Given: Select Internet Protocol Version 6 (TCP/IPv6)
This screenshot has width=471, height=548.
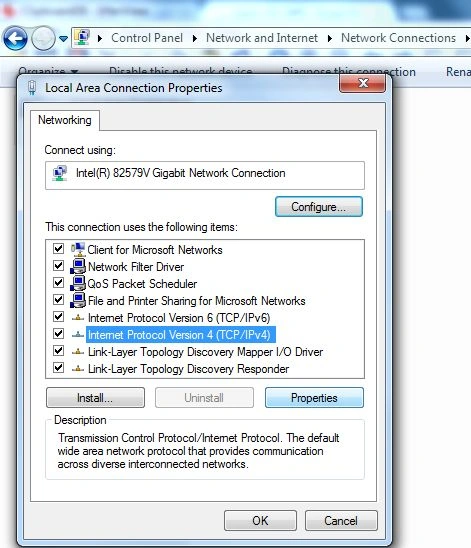Looking at the screenshot, I should (x=179, y=318).
